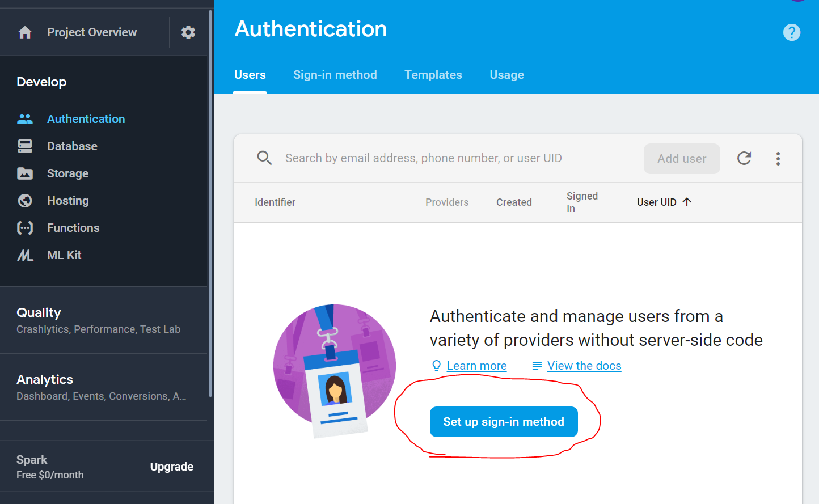Open the Templates tab
The image size is (819, 504).
tap(433, 74)
